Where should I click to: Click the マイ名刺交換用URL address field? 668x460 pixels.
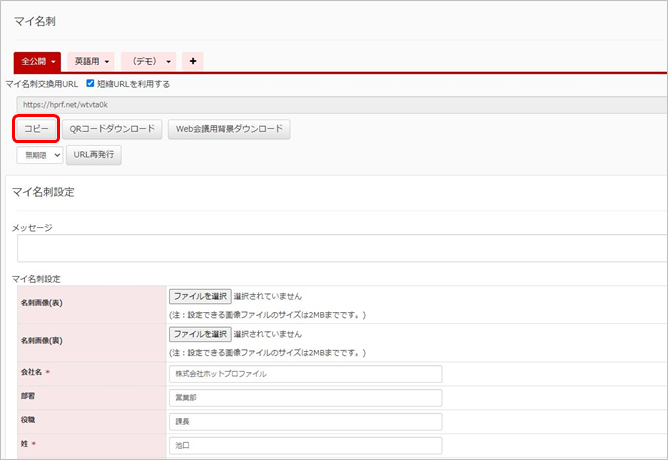[330, 103]
